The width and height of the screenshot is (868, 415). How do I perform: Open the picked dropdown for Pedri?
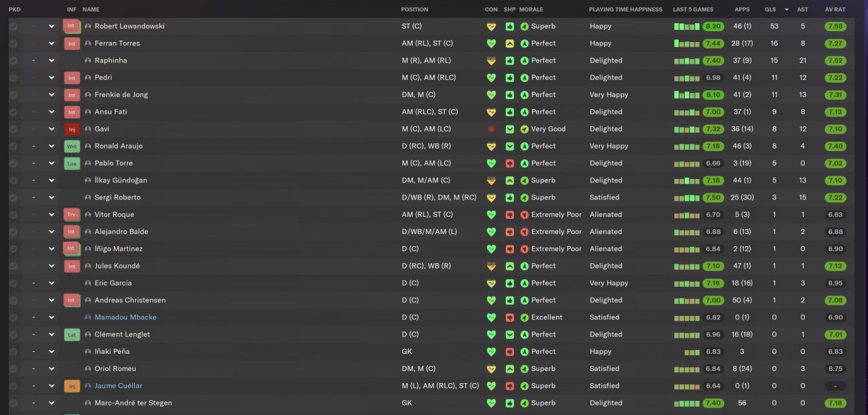point(52,77)
